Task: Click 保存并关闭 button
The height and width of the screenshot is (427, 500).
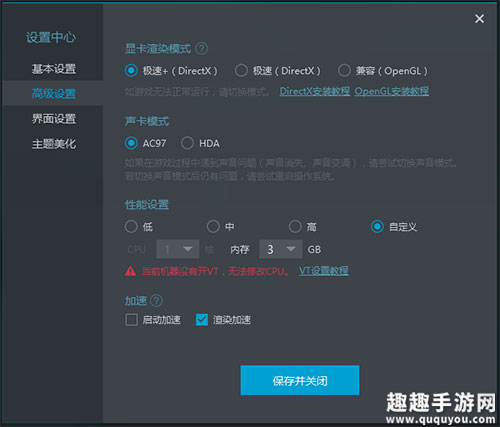Action: [x=300, y=380]
